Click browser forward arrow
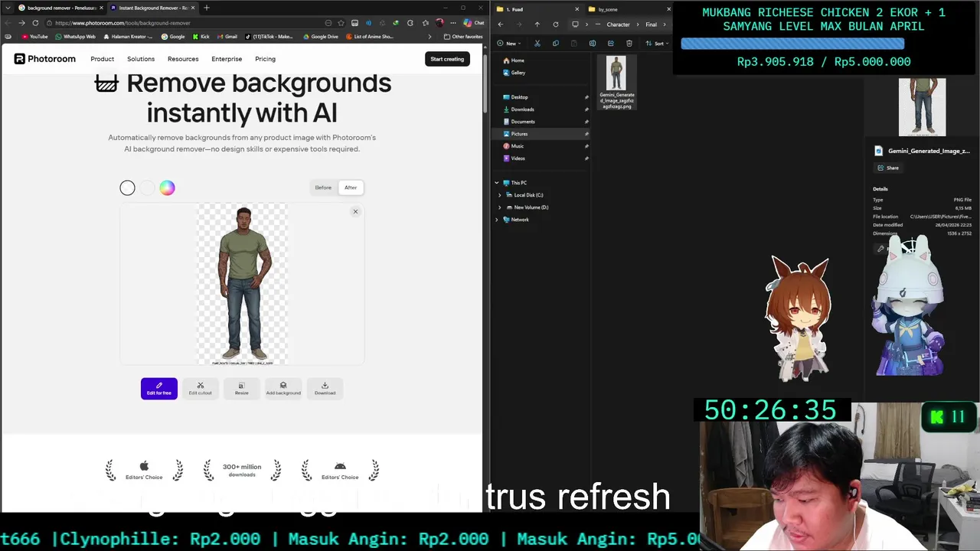 click(21, 23)
